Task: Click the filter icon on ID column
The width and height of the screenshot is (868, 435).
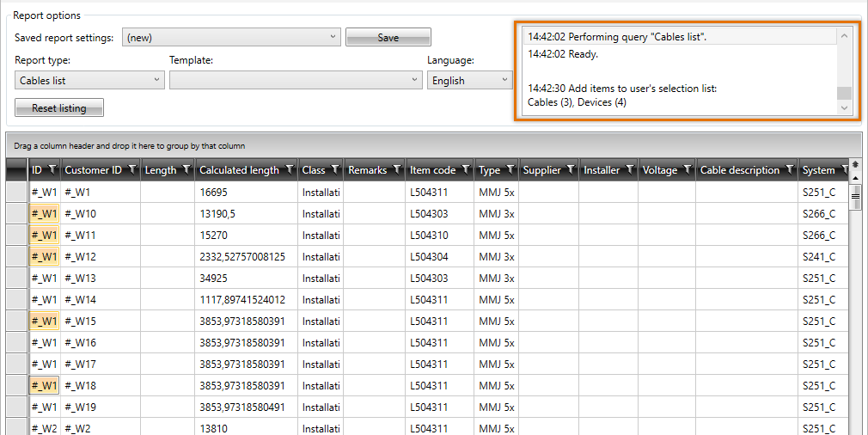Action: 52,170
